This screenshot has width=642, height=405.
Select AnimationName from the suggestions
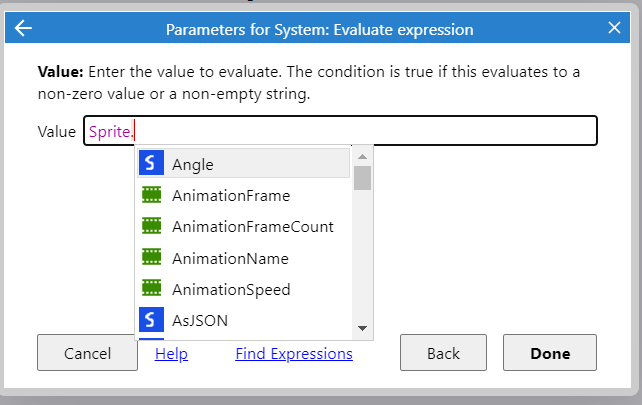coord(230,258)
